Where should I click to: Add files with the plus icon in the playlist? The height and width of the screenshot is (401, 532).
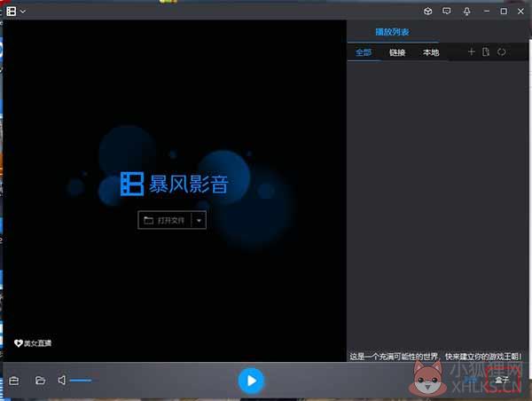pyautogui.click(x=472, y=52)
